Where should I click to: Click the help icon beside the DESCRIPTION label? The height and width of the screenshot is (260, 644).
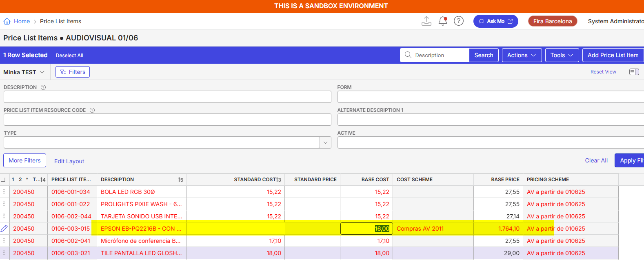[x=43, y=87]
